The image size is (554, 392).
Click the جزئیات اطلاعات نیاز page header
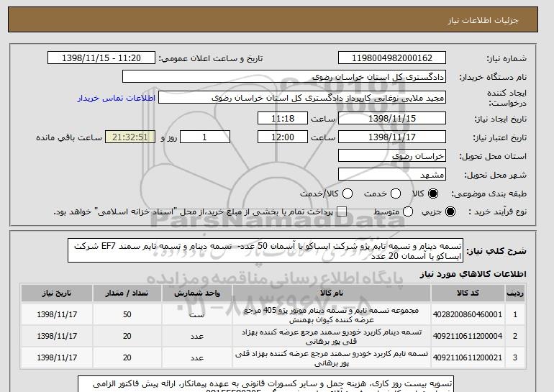[483, 20]
